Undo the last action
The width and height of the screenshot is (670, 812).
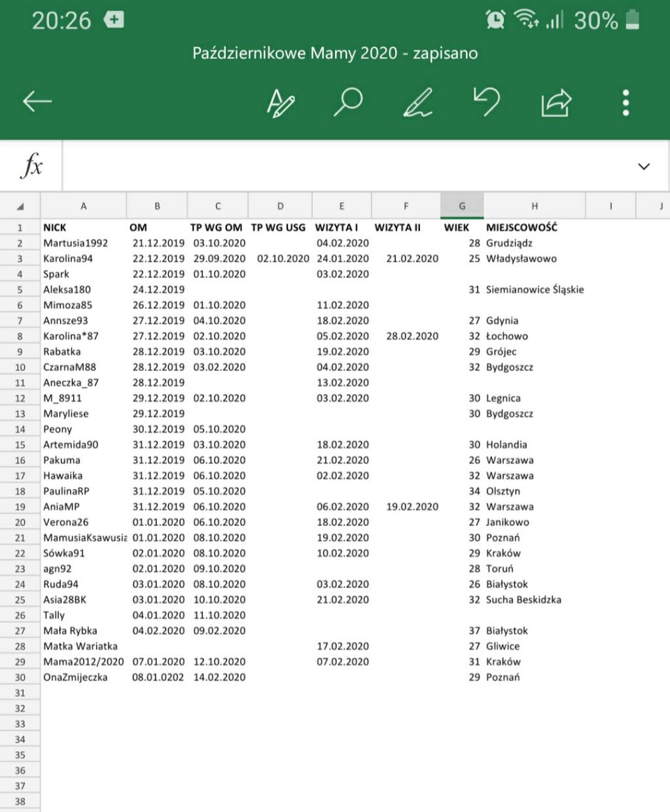pos(487,102)
